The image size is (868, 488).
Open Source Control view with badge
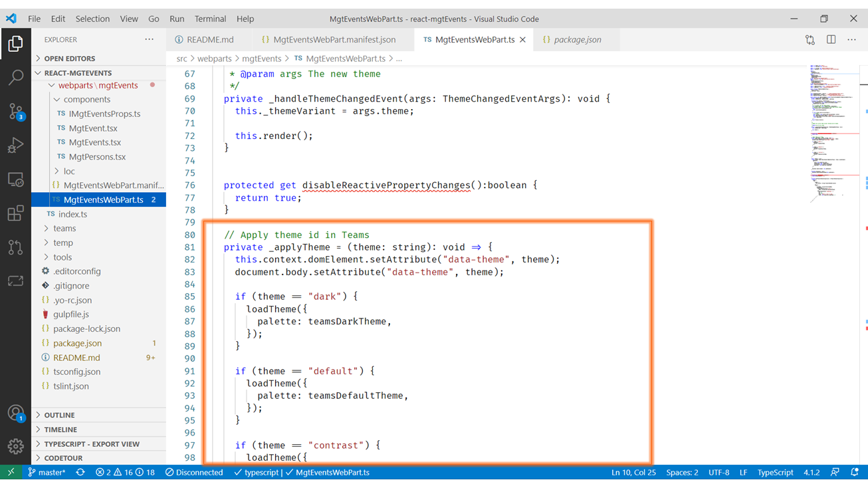15,112
